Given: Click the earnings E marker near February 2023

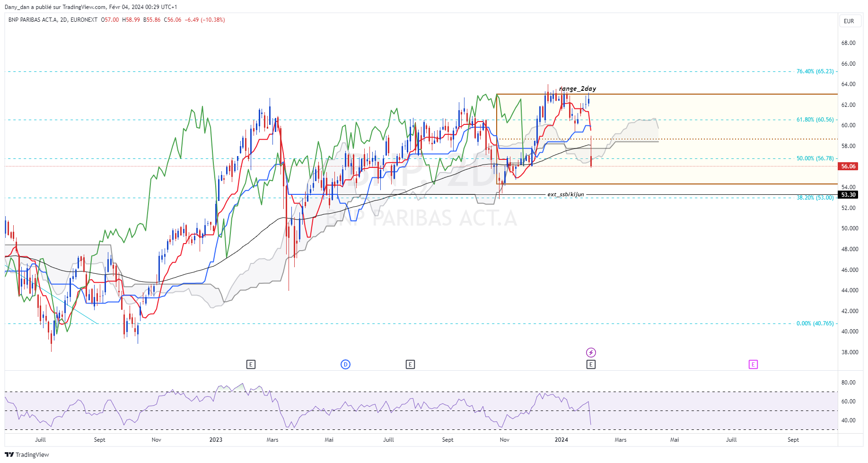Looking at the screenshot, I should point(251,364).
